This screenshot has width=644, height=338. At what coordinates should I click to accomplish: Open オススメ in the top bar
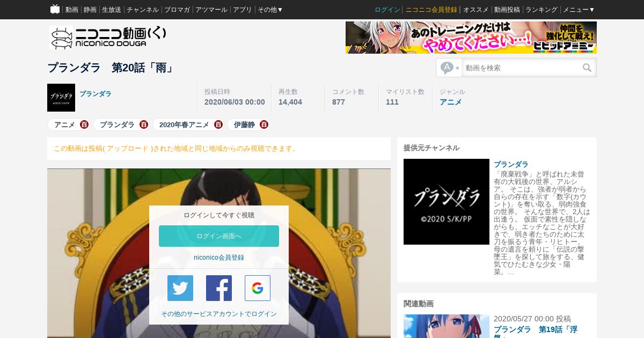[475, 10]
